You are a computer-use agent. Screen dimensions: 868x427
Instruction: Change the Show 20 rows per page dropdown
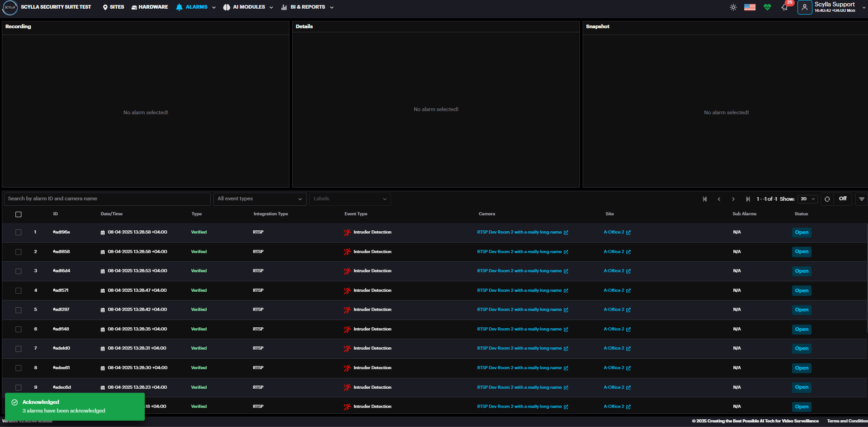(807, 199)
